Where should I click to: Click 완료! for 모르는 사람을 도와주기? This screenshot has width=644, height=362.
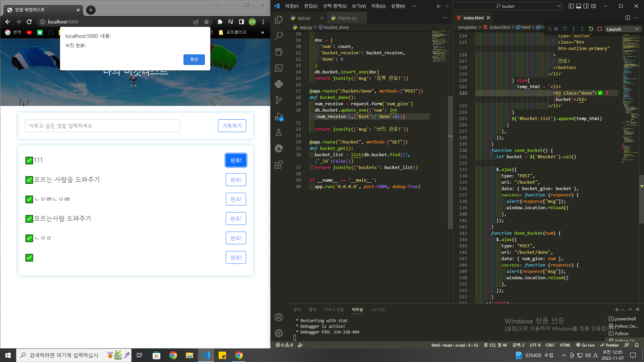(x=236, y=180)
